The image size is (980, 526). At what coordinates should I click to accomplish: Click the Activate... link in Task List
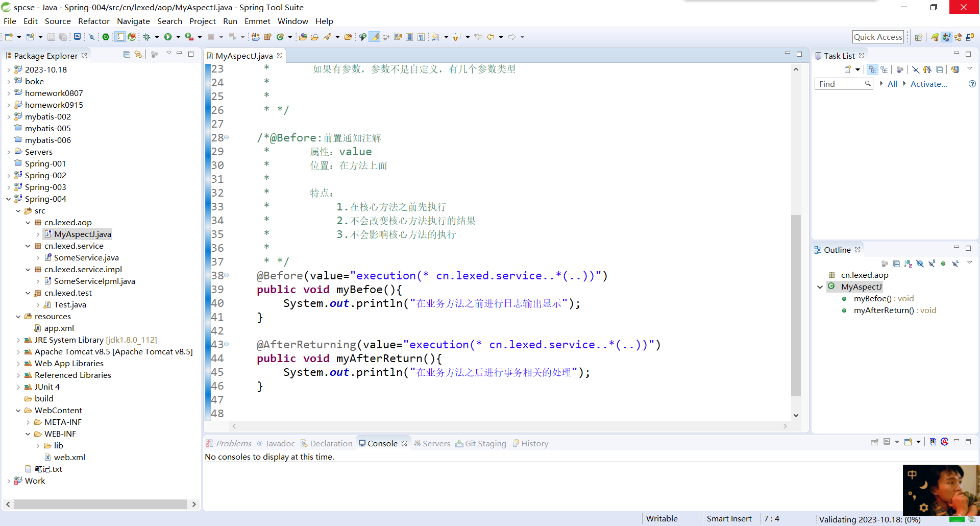pos(928,84)
